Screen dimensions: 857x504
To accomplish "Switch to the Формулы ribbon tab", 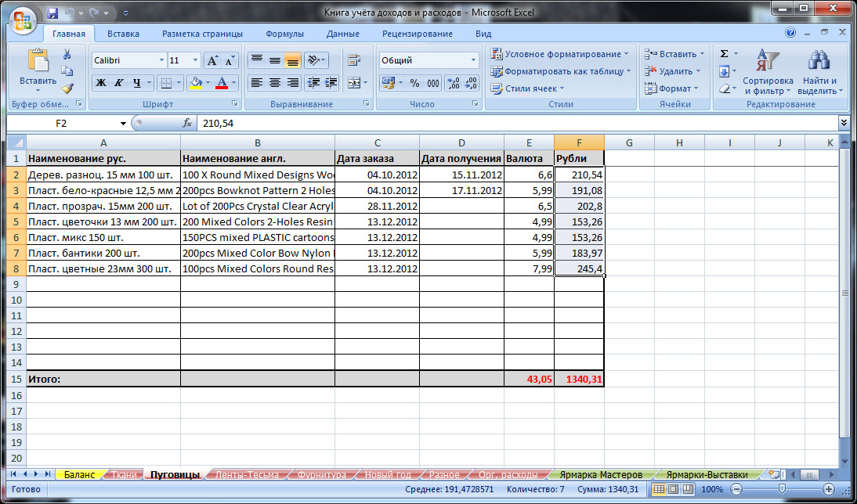I will (x=284, y=34).
